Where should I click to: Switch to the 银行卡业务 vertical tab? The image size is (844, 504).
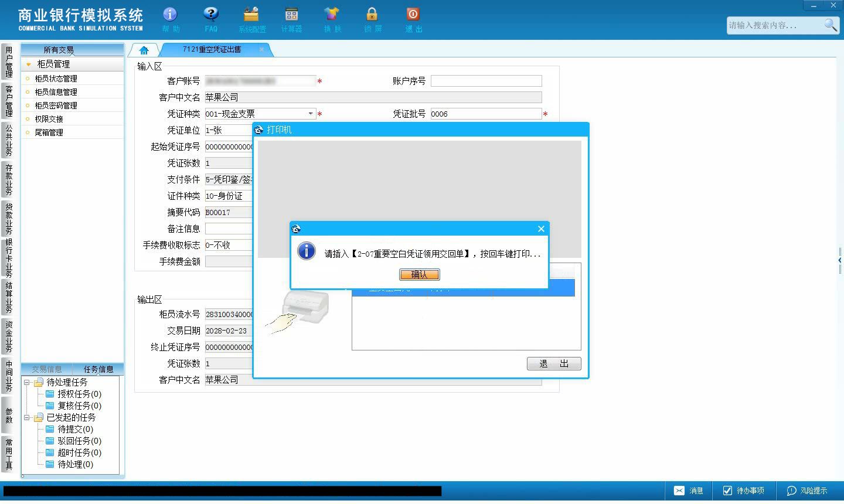point(9,258)
